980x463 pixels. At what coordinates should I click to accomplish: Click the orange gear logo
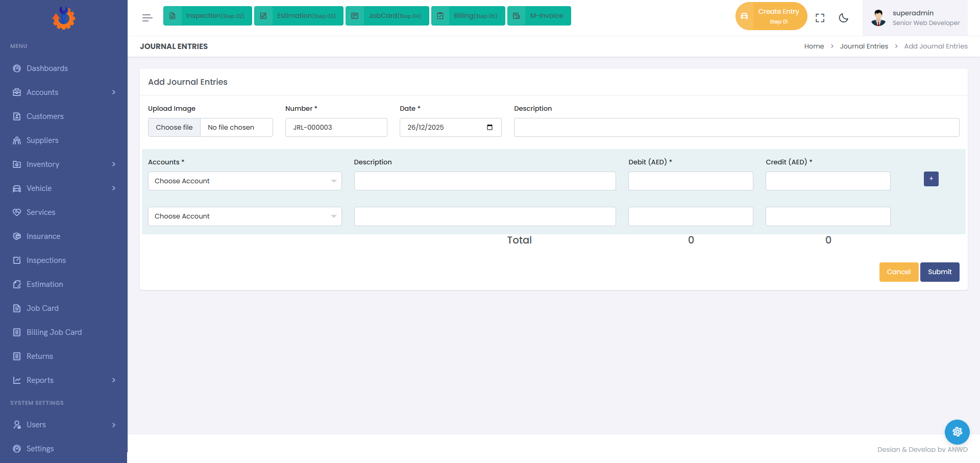pyautogui.click(x=64, y=18)
